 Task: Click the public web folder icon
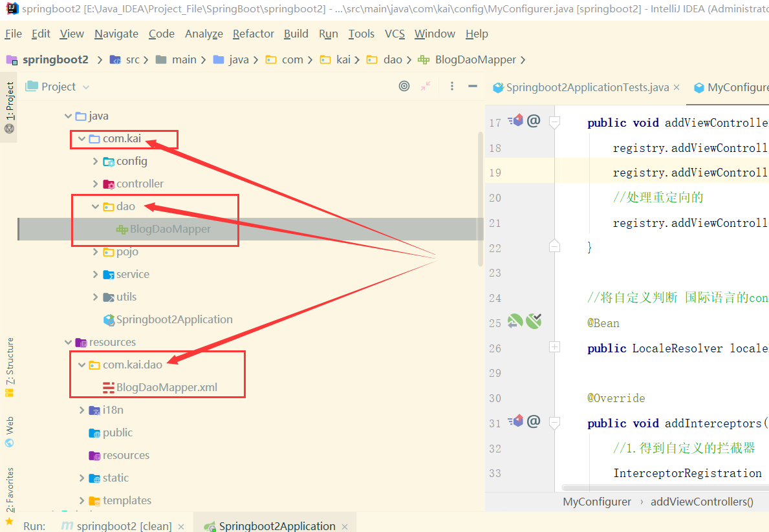94,433
